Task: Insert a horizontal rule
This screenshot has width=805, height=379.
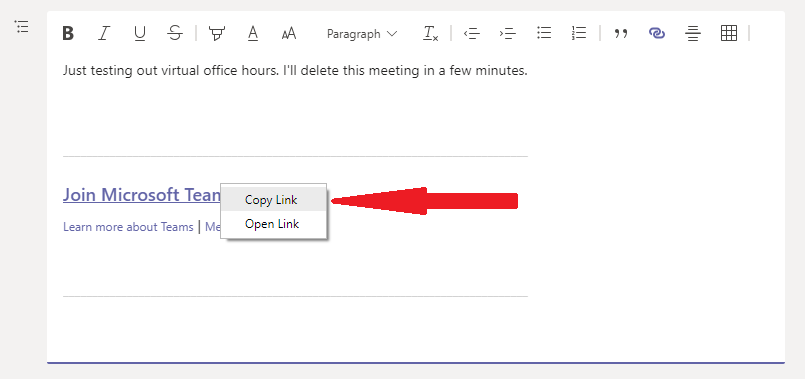Action: 693,34
